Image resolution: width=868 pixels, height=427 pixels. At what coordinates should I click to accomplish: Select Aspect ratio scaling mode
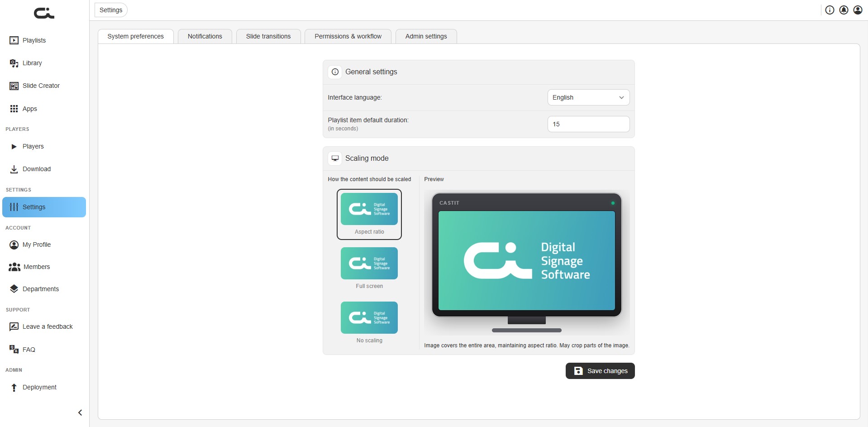click(x=369, y=214)
